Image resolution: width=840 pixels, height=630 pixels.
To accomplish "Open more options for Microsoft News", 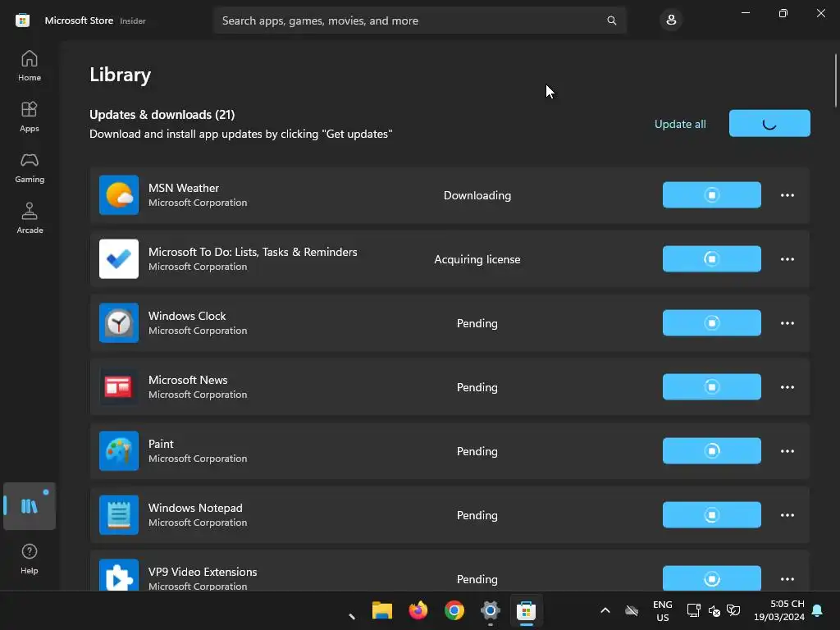I will 787,387.
